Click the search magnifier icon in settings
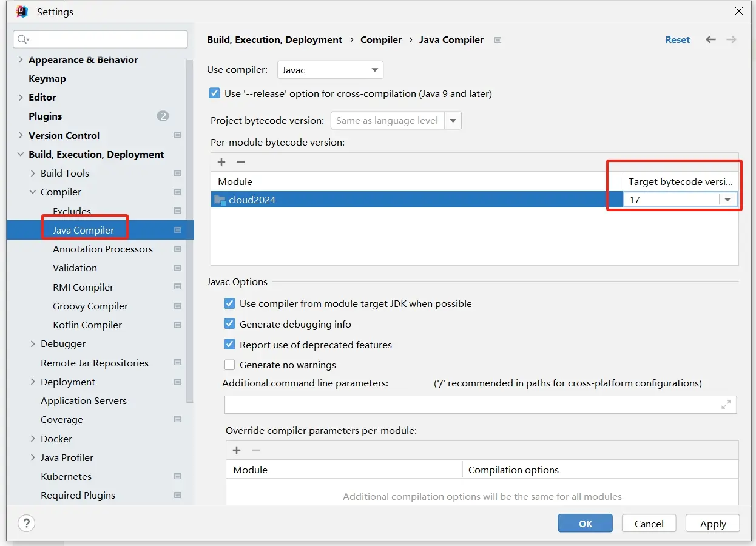Screen dimensions: 756x546 (x=23, y=39)
